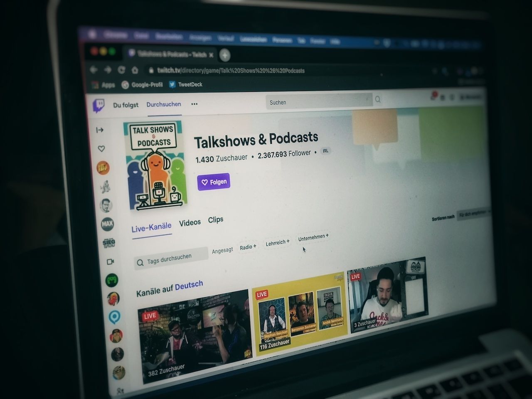The height and width of the screenshot is (399, 532).
Task: Open the three-dots more menu
Action: (x=194, y=104)
